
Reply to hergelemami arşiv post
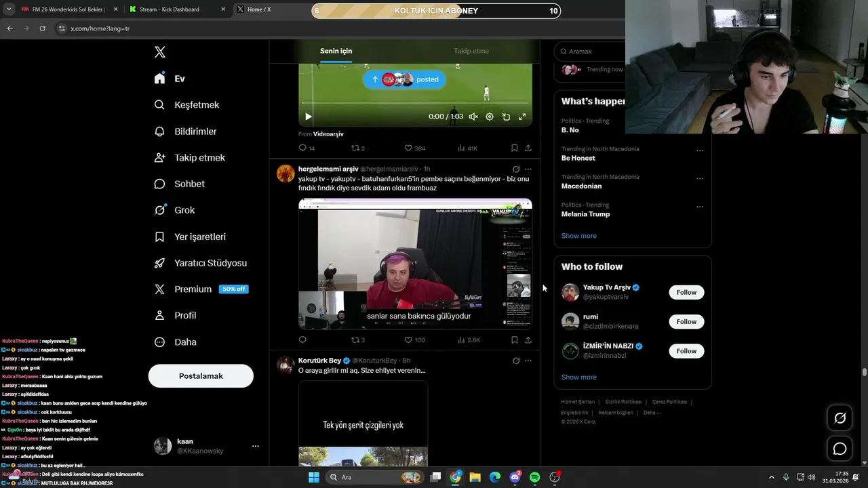302,340
